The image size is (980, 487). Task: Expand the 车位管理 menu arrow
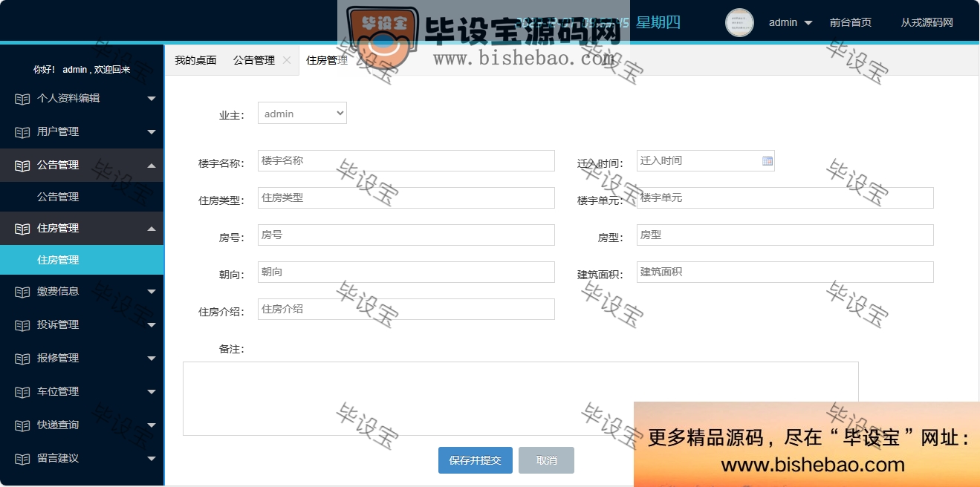point(152,391)
